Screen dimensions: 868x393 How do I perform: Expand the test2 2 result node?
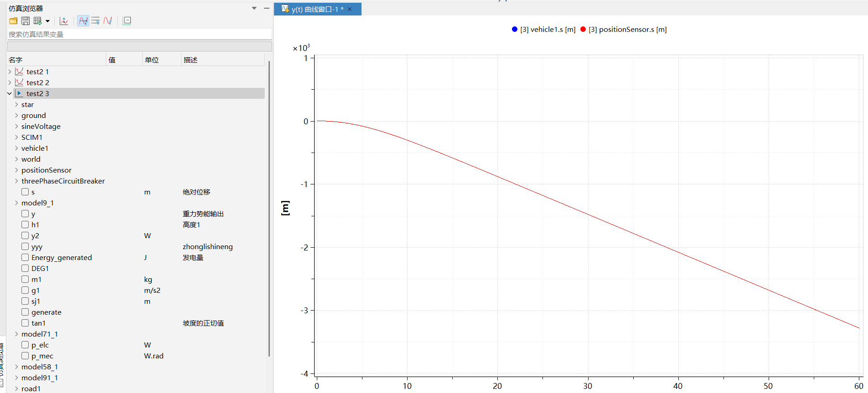pyautogui.click(x=10, y=82)
